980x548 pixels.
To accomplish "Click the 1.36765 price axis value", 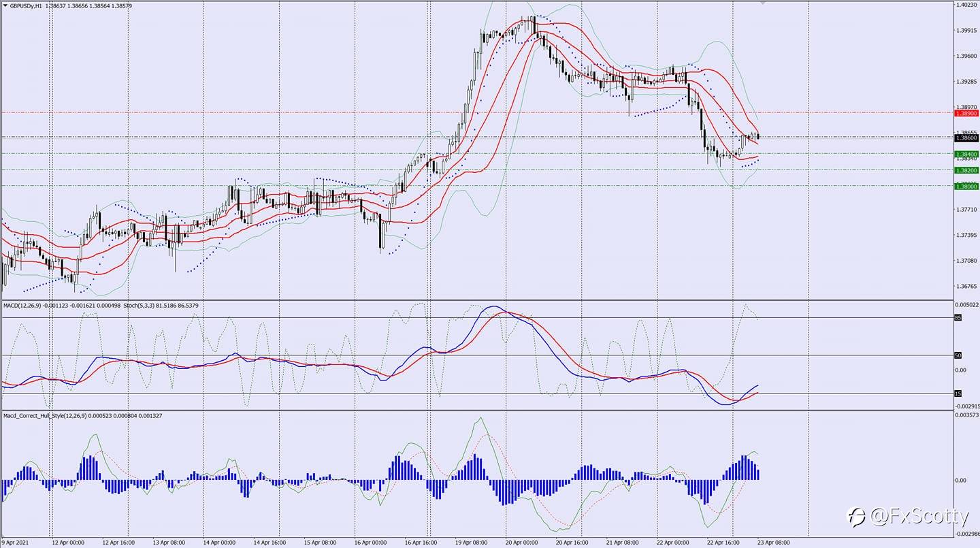I will 966,287.
